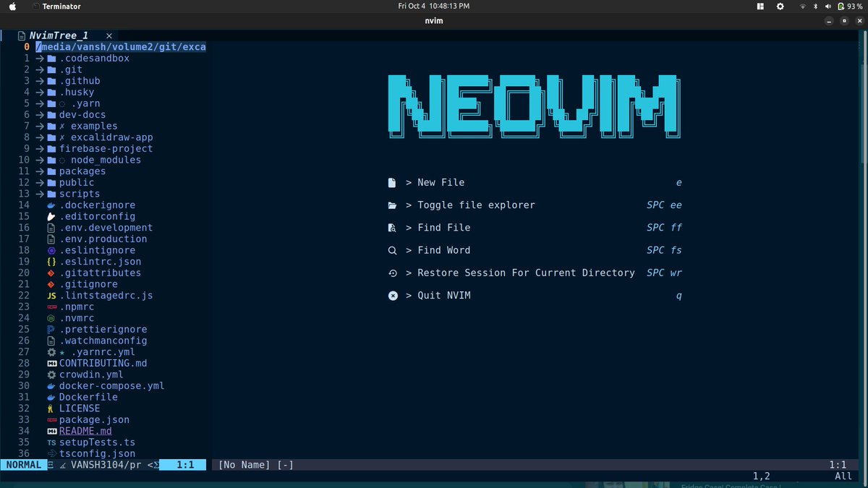Open the settings gear in top bar
Screen dimensions: 868x488
click(780, 7)
